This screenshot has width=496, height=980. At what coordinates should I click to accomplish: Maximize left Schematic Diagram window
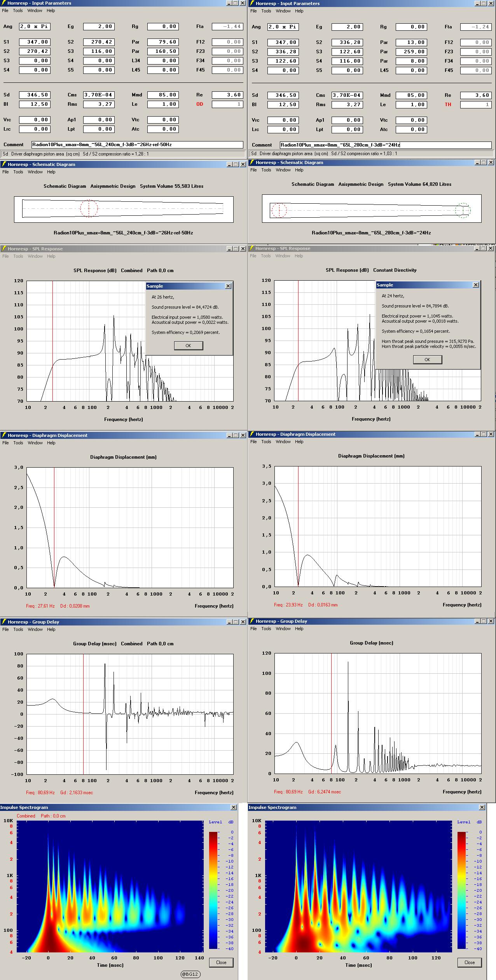pos(236,164)
